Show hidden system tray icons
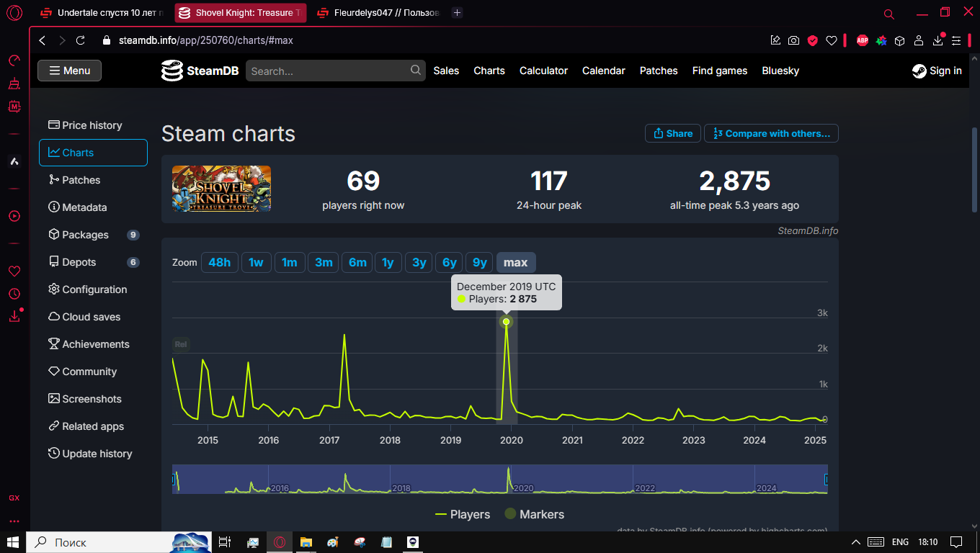 pyautogui.click(x=856, y=542)
